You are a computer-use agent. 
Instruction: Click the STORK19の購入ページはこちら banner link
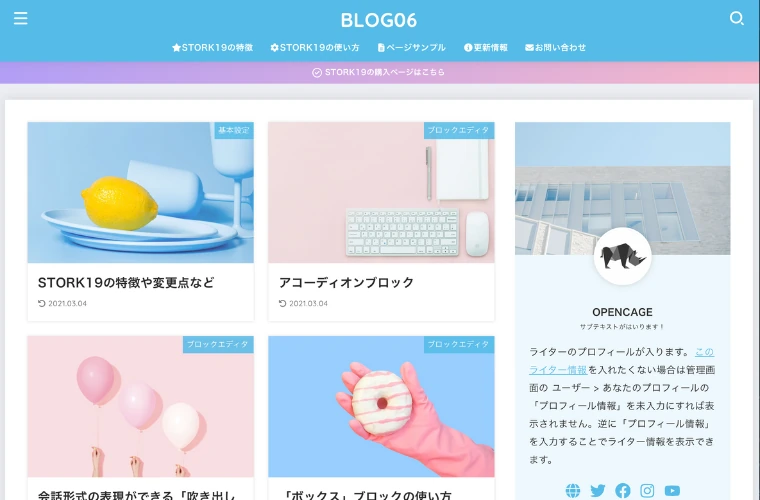click(x=379, y=72)
